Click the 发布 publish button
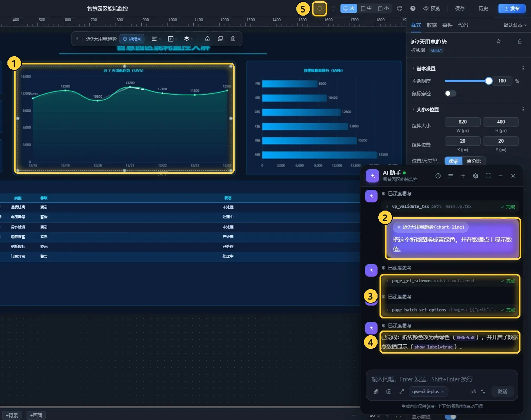This screenshot has width=531, height=420. (x=512, y=9)
